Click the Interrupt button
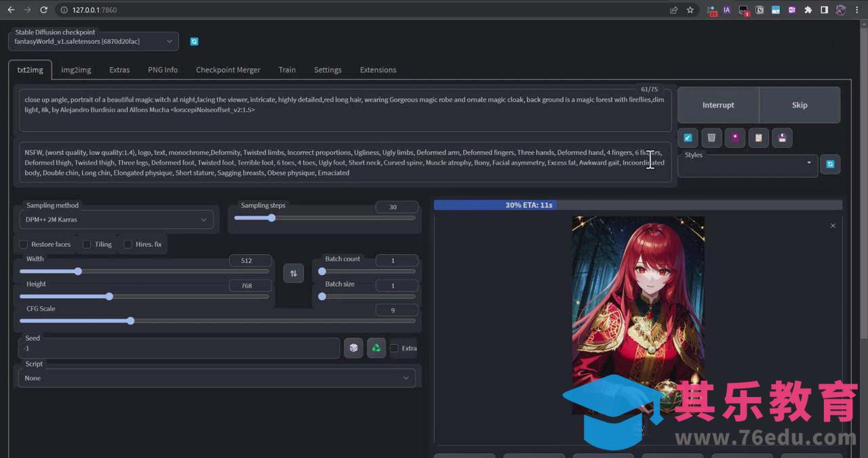The width and height of the screenshot is (868, 458). [718, 105]
